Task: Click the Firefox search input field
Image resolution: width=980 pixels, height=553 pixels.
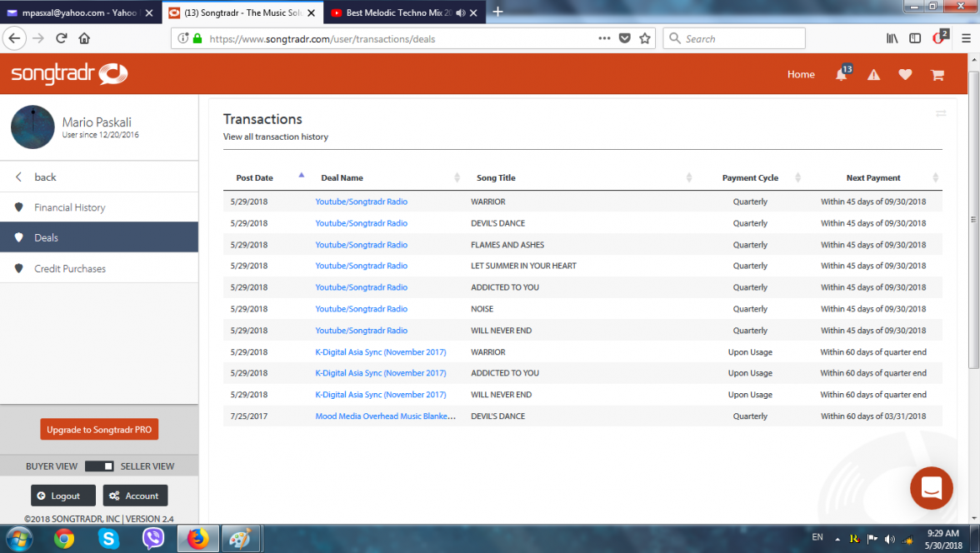Action: point(742,38)
